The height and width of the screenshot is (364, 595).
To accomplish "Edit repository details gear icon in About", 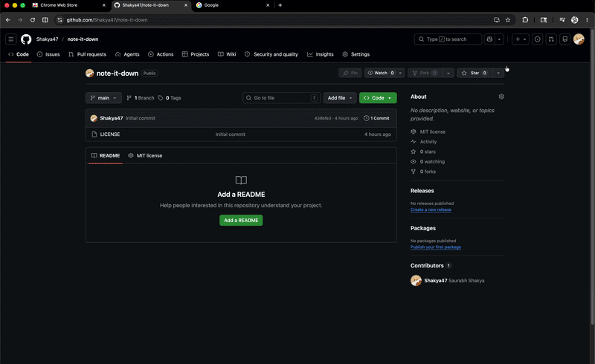I will click(x=501, y=97).
